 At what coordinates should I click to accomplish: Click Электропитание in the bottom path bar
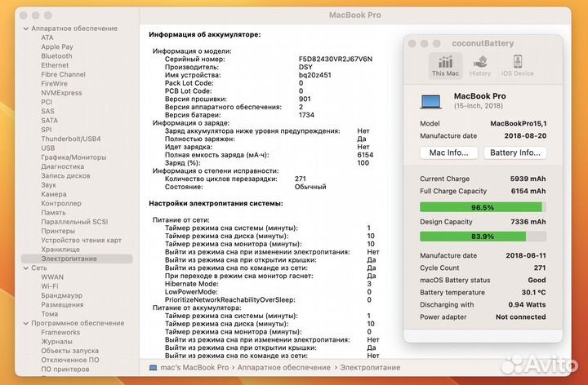coord(370,367)
